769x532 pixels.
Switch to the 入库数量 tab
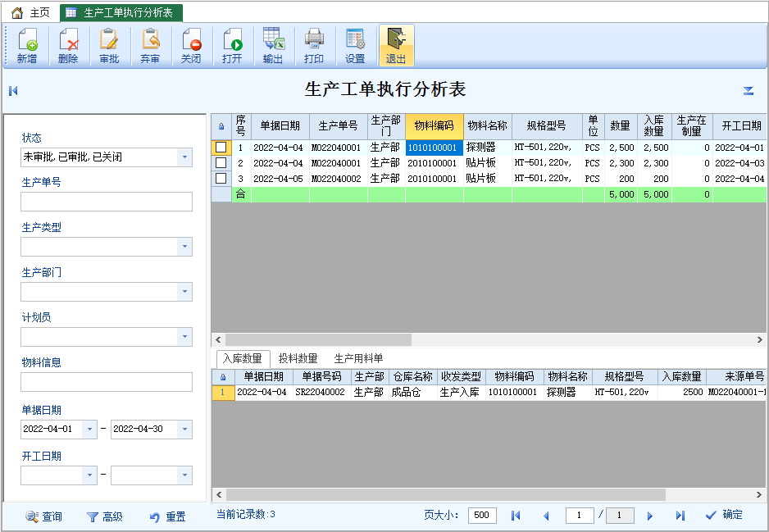click(243, 358)
